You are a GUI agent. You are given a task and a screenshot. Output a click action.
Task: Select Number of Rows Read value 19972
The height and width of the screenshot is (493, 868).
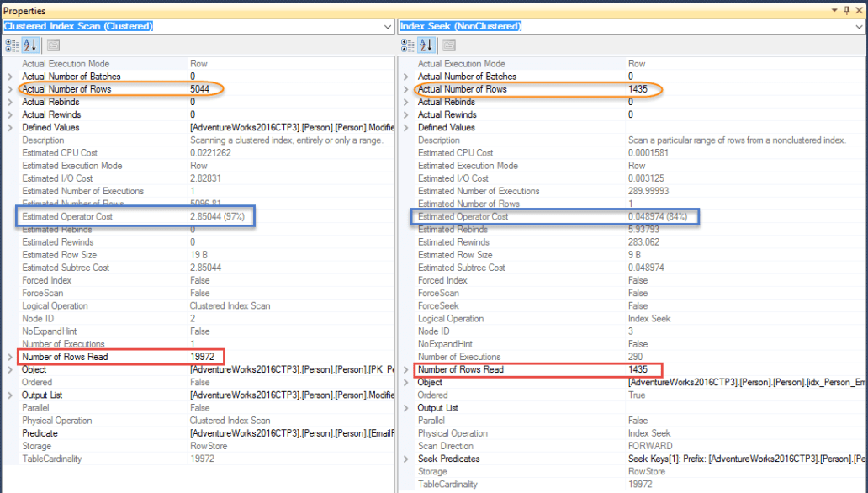pos(203,357)
